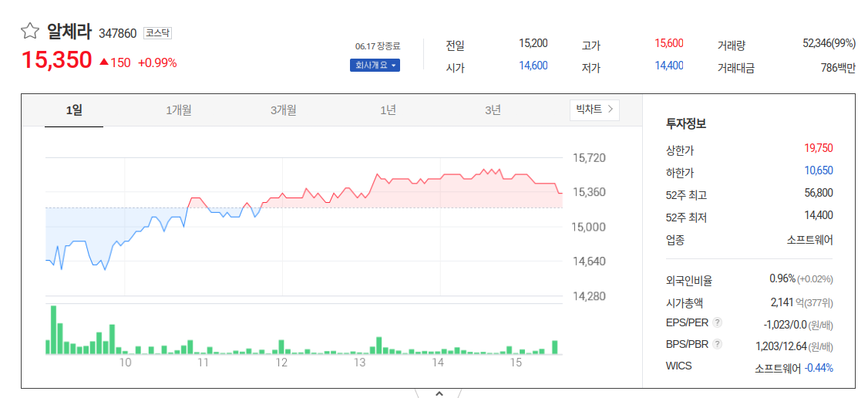Viewport: 868px width, 398px height.
Task: Click the EPS/PER value -1,023/0.0
Action: (786, 325)
